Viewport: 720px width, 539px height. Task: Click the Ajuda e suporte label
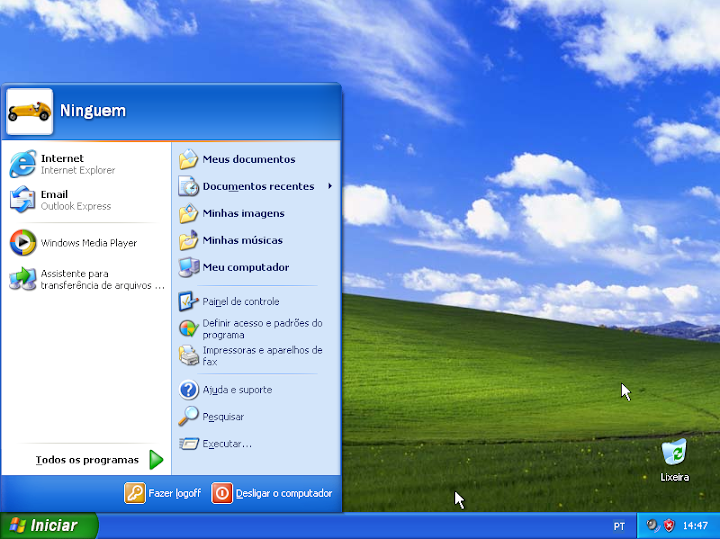coord(237,390)
